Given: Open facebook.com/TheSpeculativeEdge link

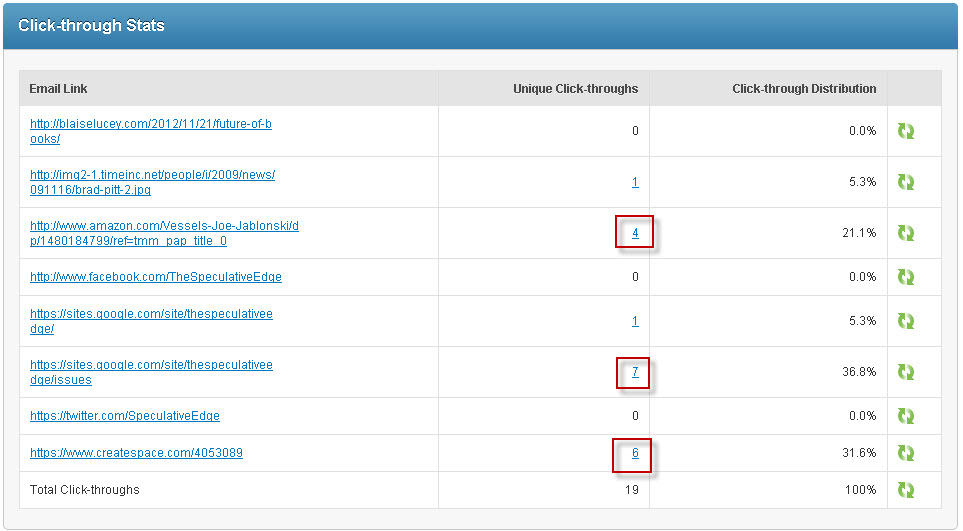Looking at the screenshot, I should pos(156,277).
